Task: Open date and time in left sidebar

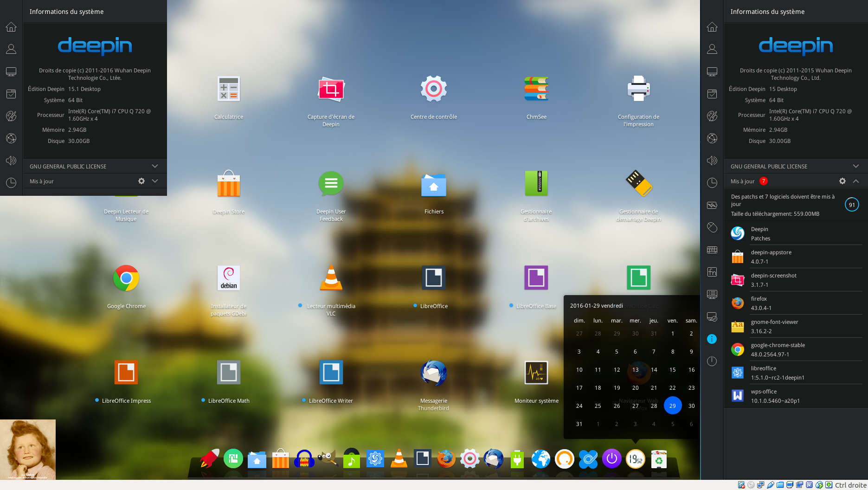Action: pos(11,183)
